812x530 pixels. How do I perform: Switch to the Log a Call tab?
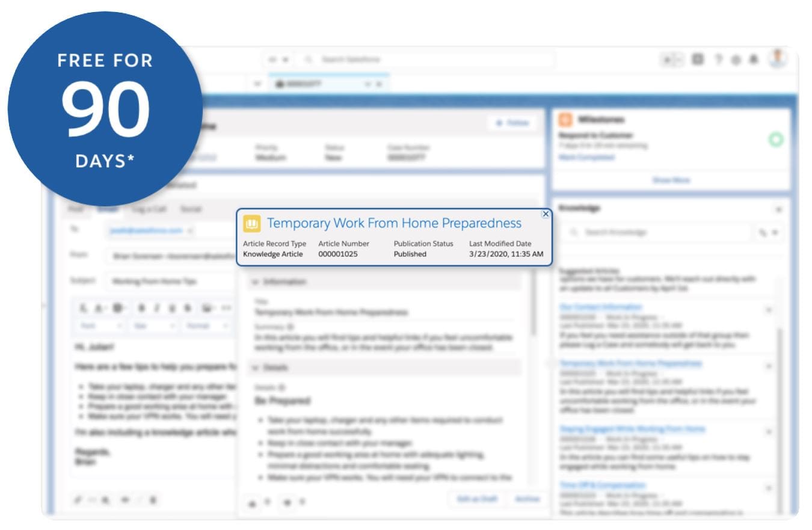[x=151, y=209]
